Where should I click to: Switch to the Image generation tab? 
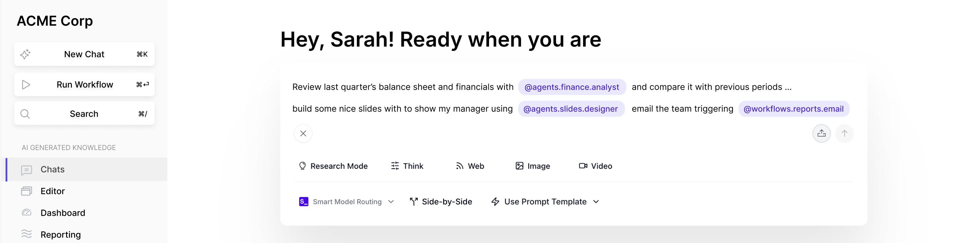click(532, 166)
